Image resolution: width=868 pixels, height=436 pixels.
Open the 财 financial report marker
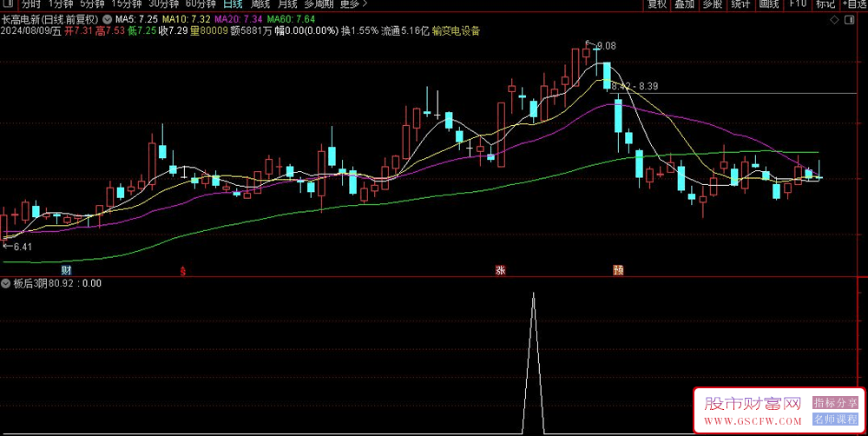67,270
